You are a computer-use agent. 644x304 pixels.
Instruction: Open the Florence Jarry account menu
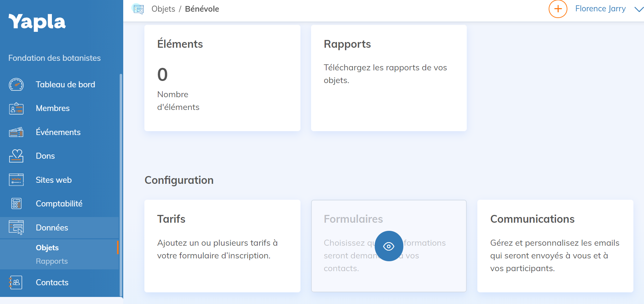coord(600,9)
